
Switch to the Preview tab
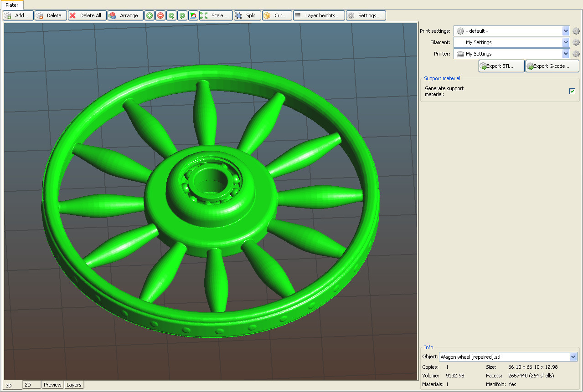click(x=52, y=385)
